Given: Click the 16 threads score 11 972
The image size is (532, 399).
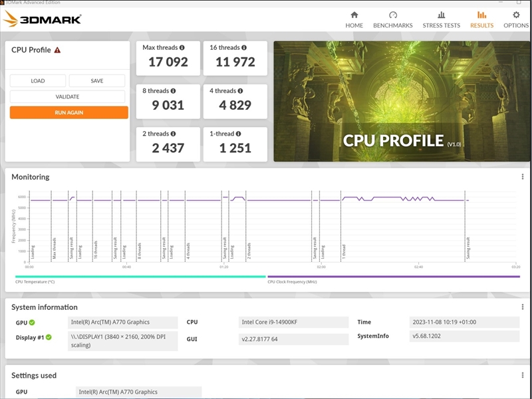Looking at the screenshot, I should pos(235,62).
